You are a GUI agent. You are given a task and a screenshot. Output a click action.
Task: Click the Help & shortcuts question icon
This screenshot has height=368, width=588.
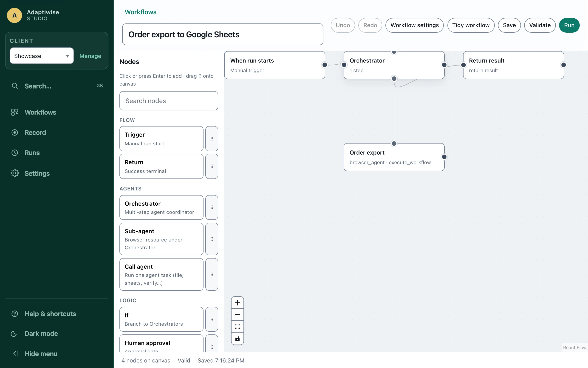pyautogui.click(x=14, y=314)
